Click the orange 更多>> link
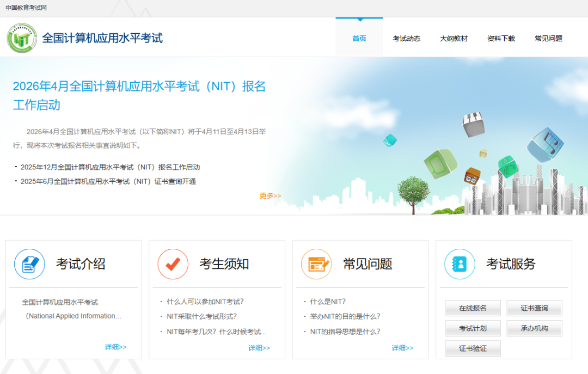This screenshot has width=588, height=374. tap(270, 196)
